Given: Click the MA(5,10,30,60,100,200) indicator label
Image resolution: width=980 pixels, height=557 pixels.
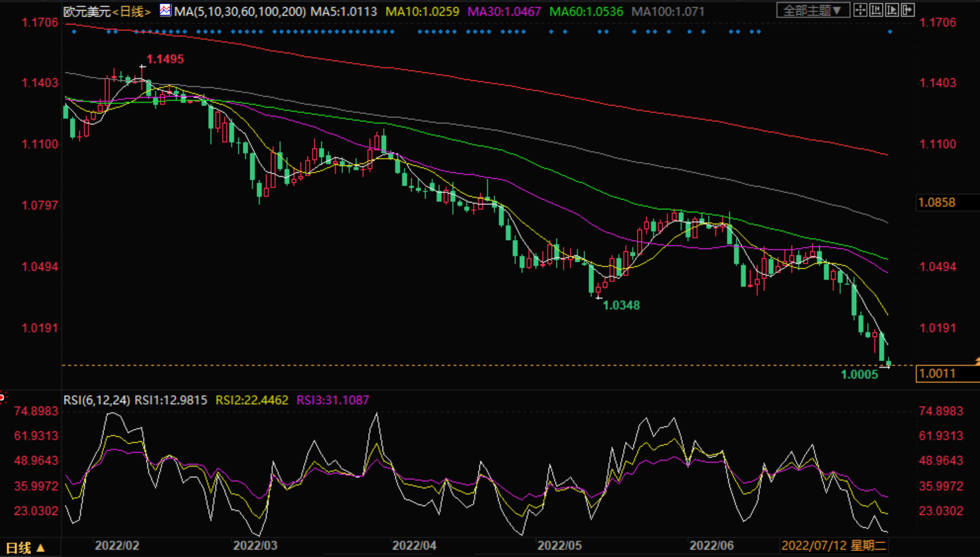Looking at the screenshot, I should tap(240, 12).
